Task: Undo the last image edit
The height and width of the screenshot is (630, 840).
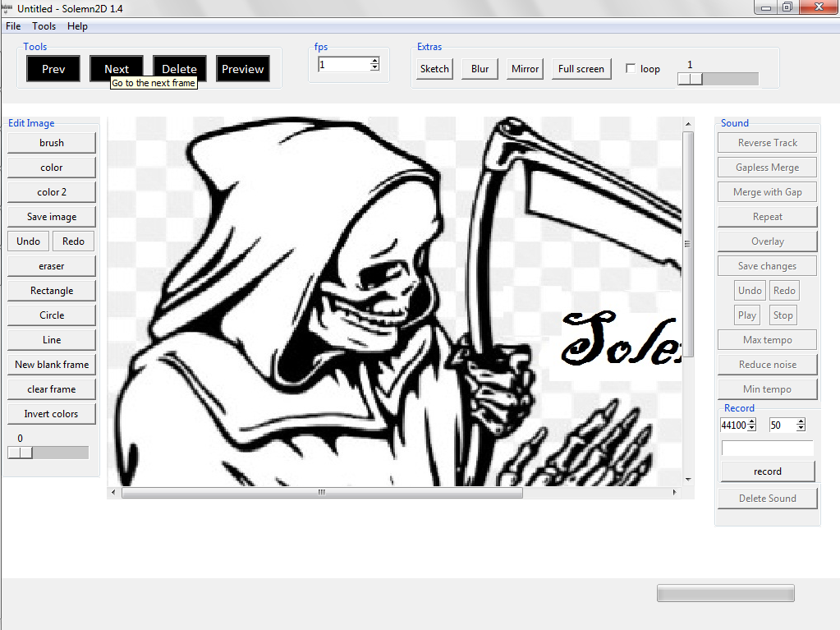Action: point(29,241)
